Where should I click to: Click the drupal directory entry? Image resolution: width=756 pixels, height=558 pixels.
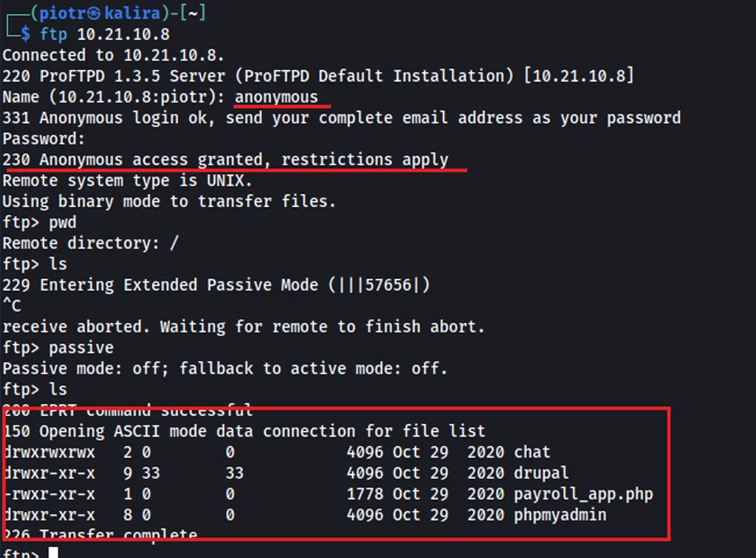[x=541, y=473]
